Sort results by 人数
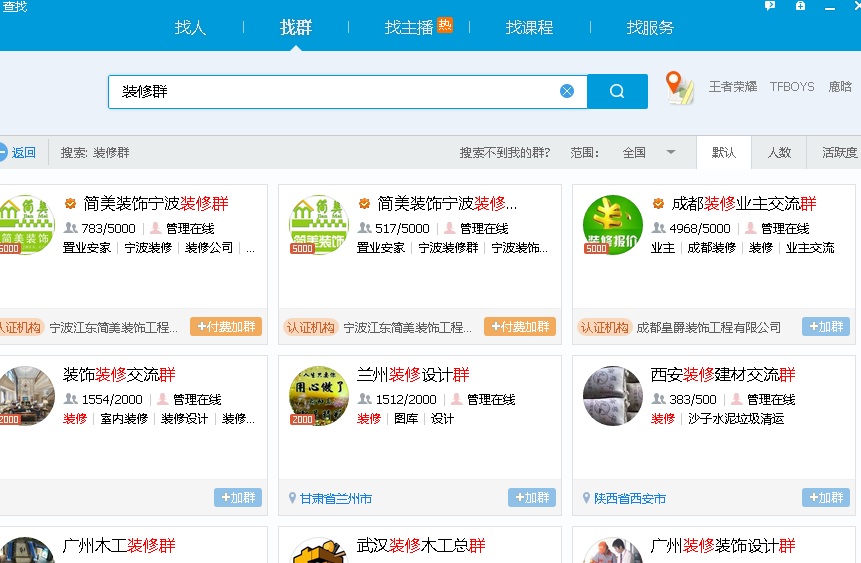This screenshot has width=861, height=563. pos(779,152)
